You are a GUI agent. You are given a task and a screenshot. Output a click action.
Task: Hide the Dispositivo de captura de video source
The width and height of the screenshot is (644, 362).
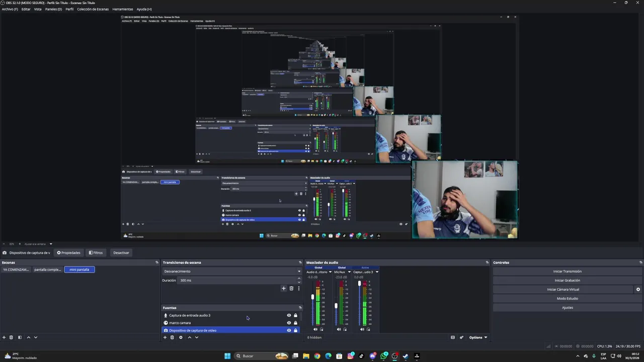point(289,330)
